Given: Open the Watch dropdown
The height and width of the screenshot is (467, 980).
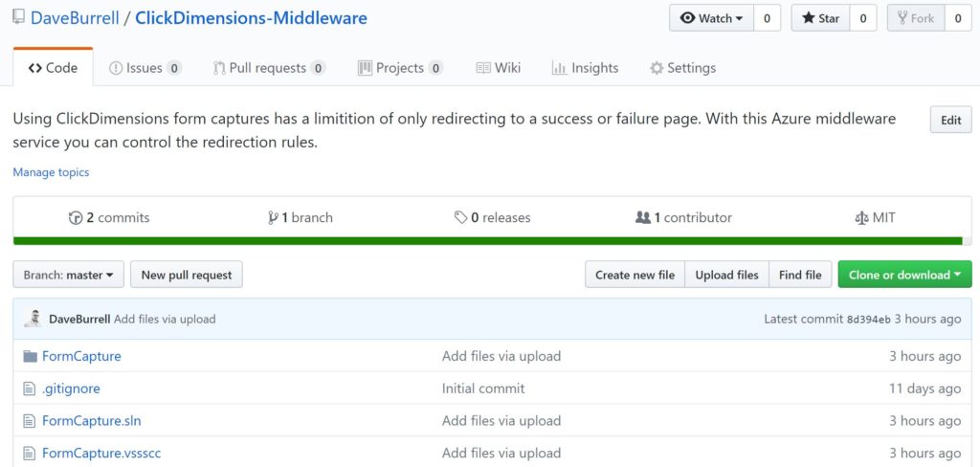Looking at the screenshot, I should coord(711,18).
